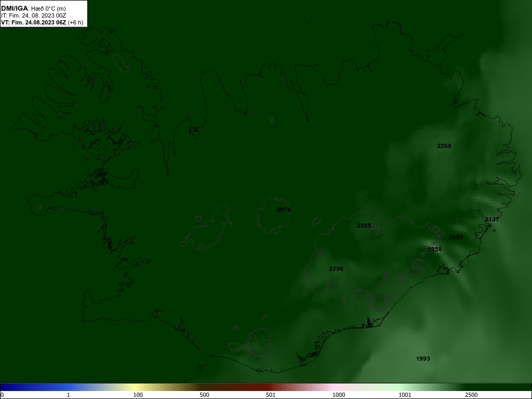Click the legend label 1000
This screenshot has width=532, height=399.
[338, 395]
